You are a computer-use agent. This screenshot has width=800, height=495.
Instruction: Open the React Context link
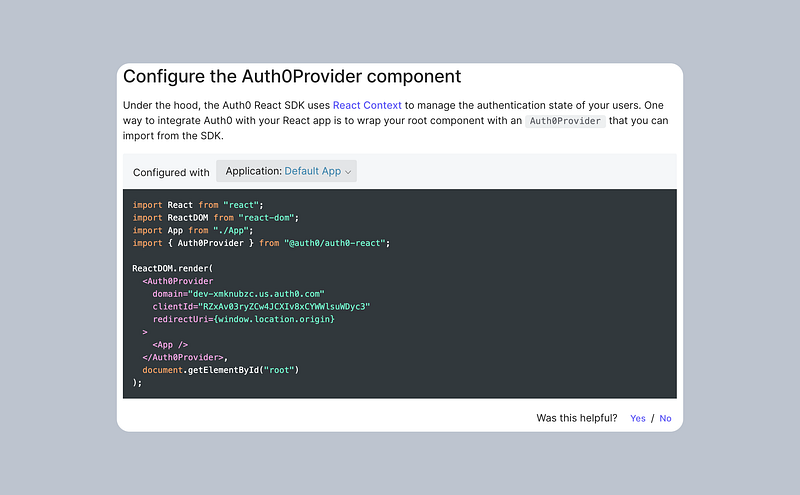click(x=367, y=105)
